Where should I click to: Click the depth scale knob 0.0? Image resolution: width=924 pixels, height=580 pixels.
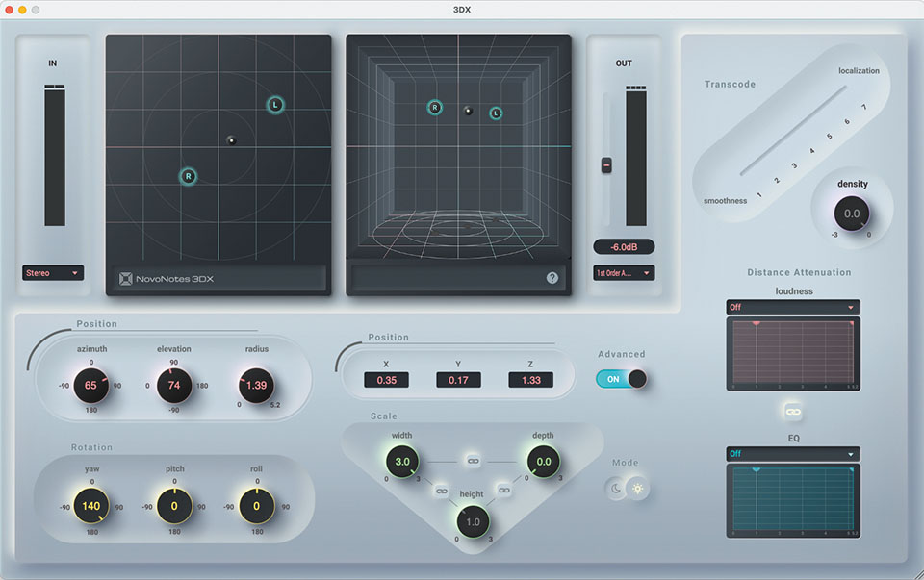(x=543, y=462)
